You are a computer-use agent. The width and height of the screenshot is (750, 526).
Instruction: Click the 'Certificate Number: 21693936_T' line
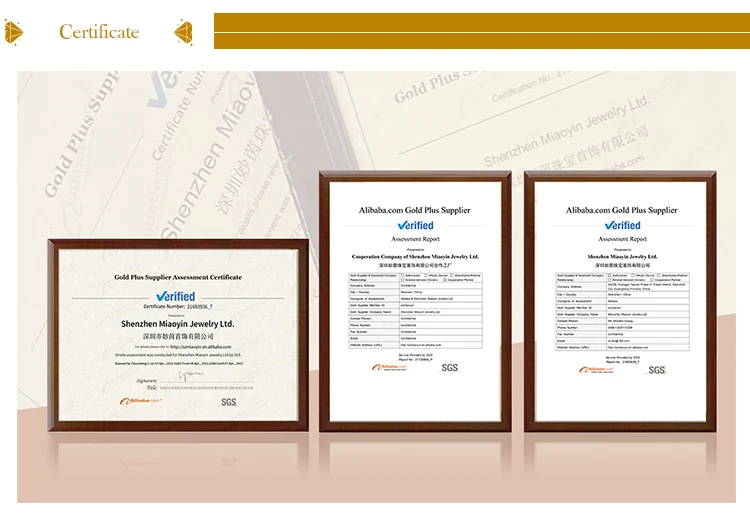178,307
